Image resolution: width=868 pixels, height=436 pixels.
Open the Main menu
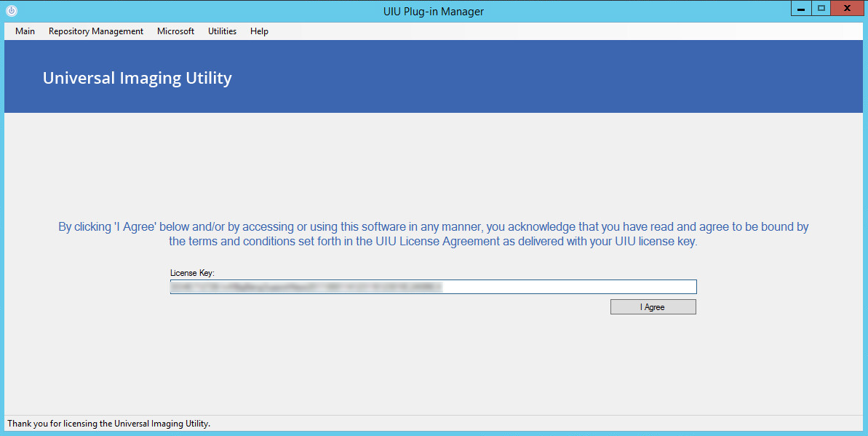click(x=25, y=31)
